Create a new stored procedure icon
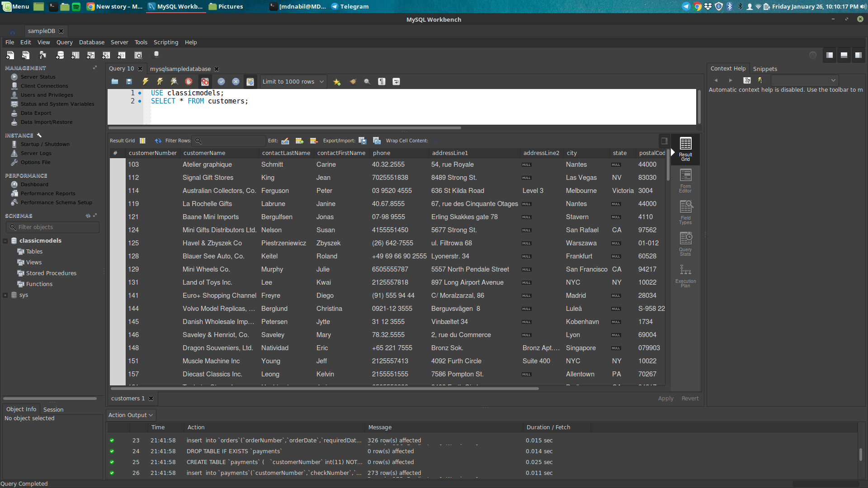This screenshot has width=868, height=488. point(106,55)
